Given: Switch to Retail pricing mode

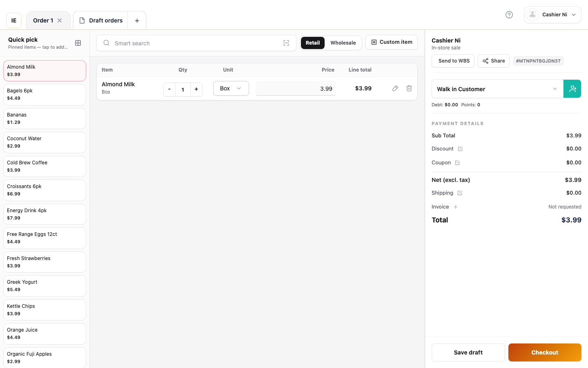Looking at the screenshot, I should [313, 43].
